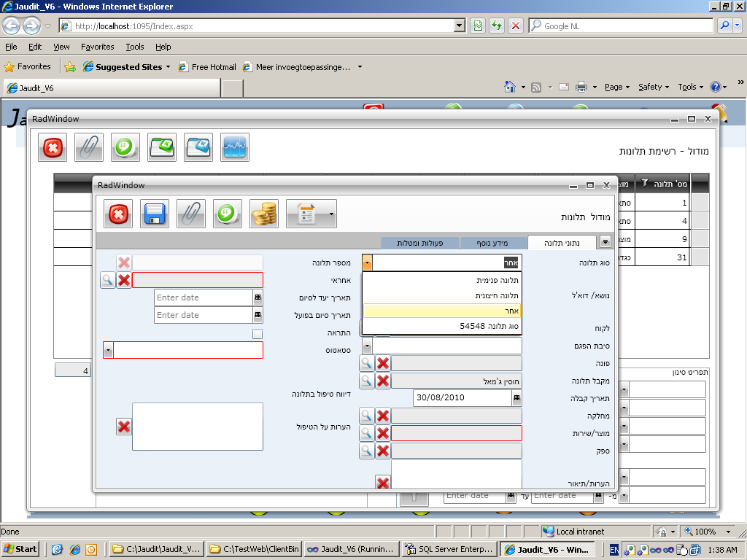Click the green refresh icon in outer toolbar
The width and height of the screenshot is (747, 560).
pyautogui.click(x=125, y=147)
